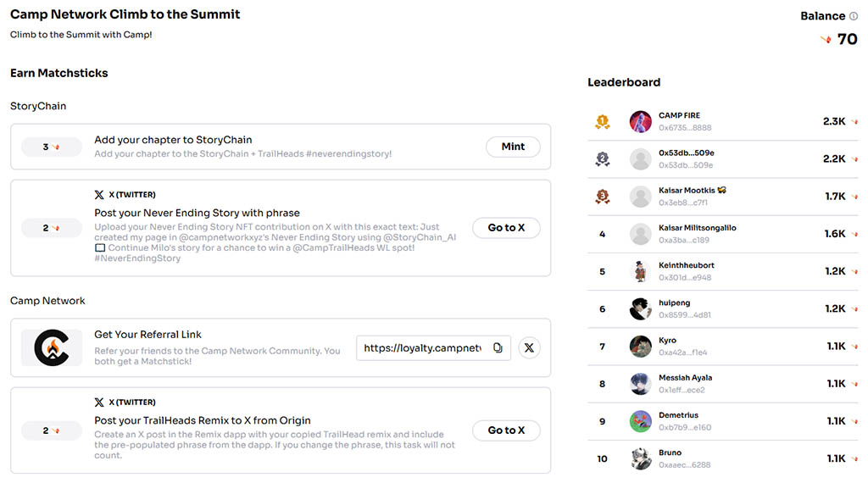Open huipeng's avatar

tap(641, 308)
